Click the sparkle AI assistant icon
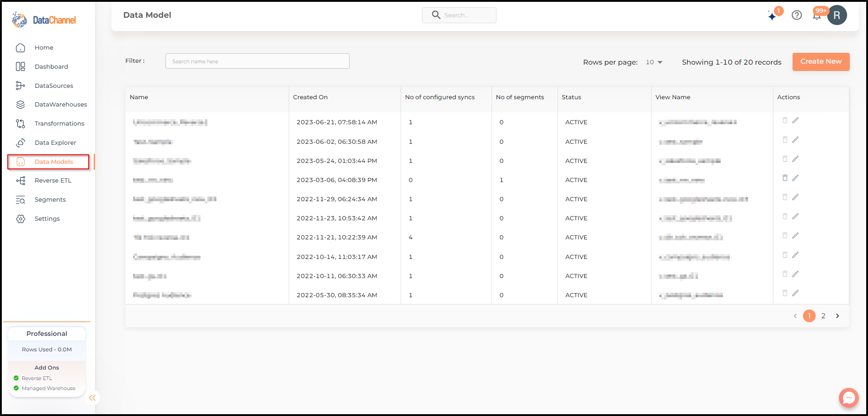868x416 pixels. click(x=773, y=16)
